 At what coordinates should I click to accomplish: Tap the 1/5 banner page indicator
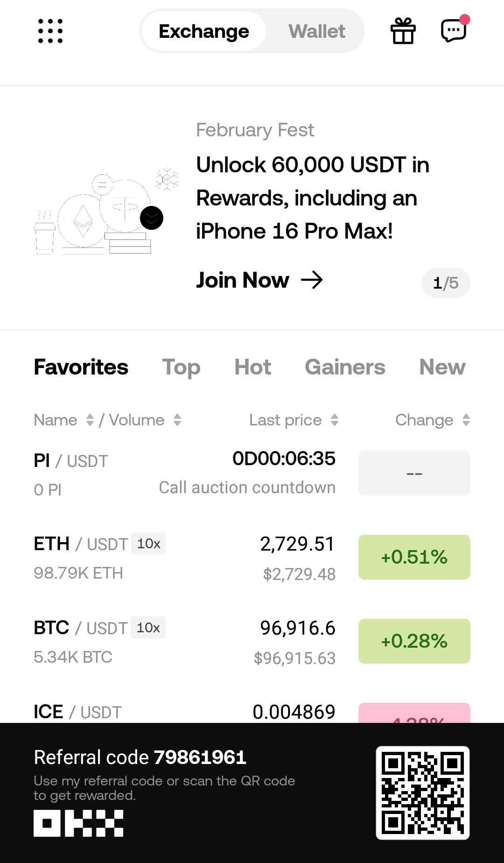click(446, 283)
